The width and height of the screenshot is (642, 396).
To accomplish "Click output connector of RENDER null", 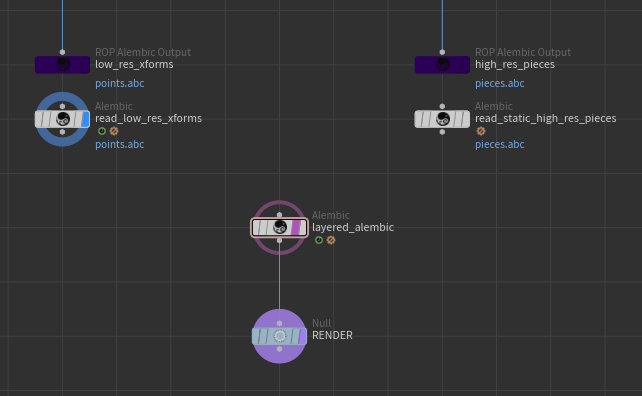I will 279,349.
